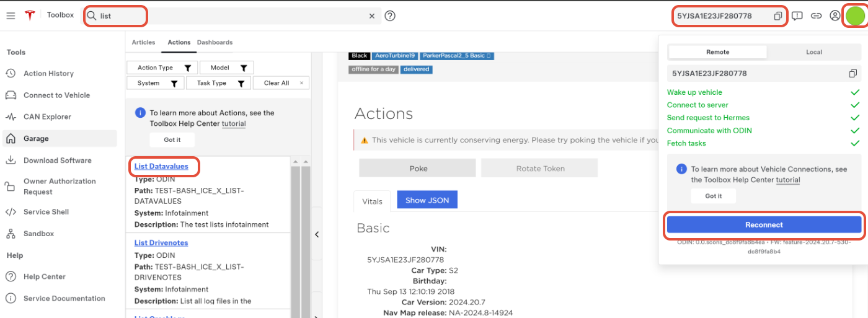The width and height of the screenshot is (868, 318).
Task: Select the Vitals tab
Action: (373, 201)
